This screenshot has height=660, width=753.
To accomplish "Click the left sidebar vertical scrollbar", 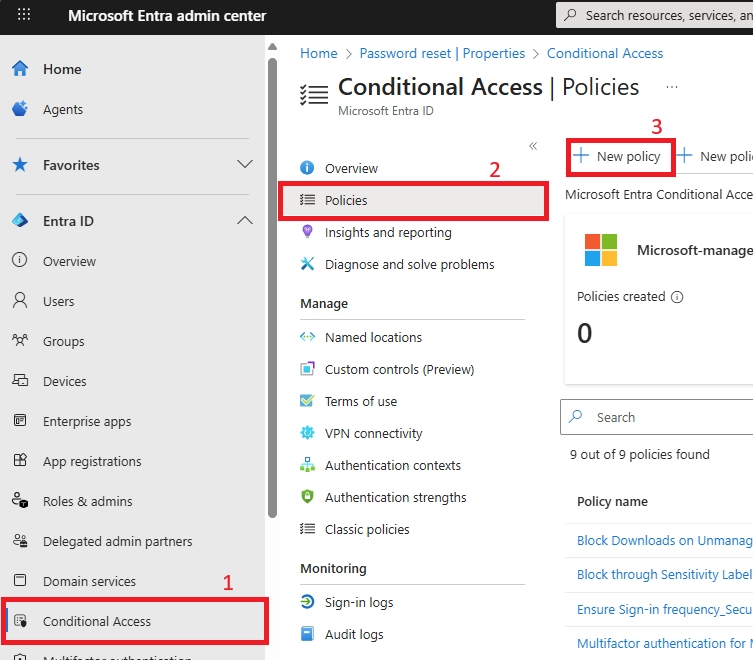I will pos(272,288).
